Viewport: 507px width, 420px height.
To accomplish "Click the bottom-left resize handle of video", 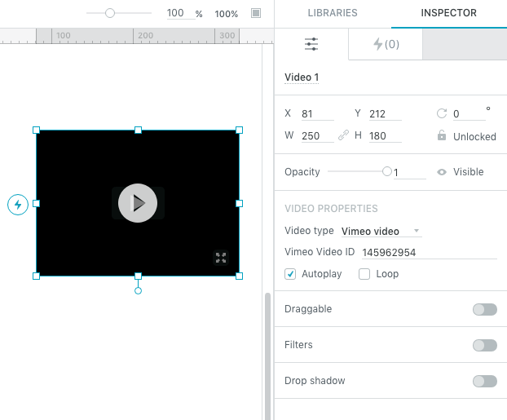I will pyautogui.click(x=36, y=276).
